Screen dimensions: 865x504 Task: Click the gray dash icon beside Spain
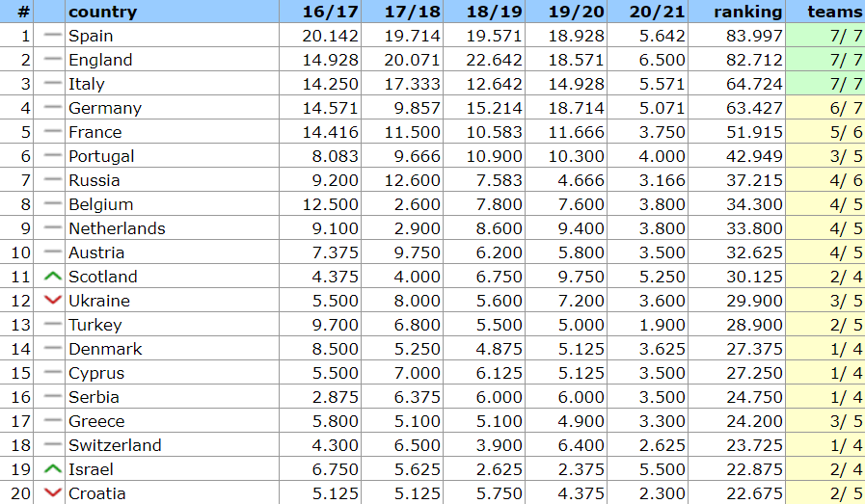pos(53,36)
